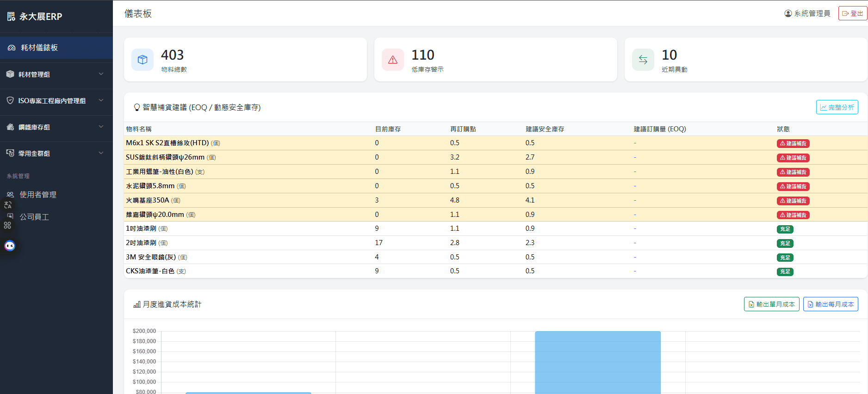Click the 月度進貨成本統計 section title
The height and width of the screenshot is (394, 868).
(x=172, y=304)
